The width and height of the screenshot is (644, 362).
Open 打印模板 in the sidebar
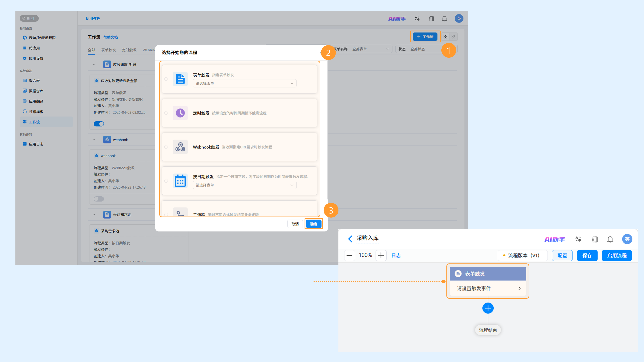tap(46, 112)
